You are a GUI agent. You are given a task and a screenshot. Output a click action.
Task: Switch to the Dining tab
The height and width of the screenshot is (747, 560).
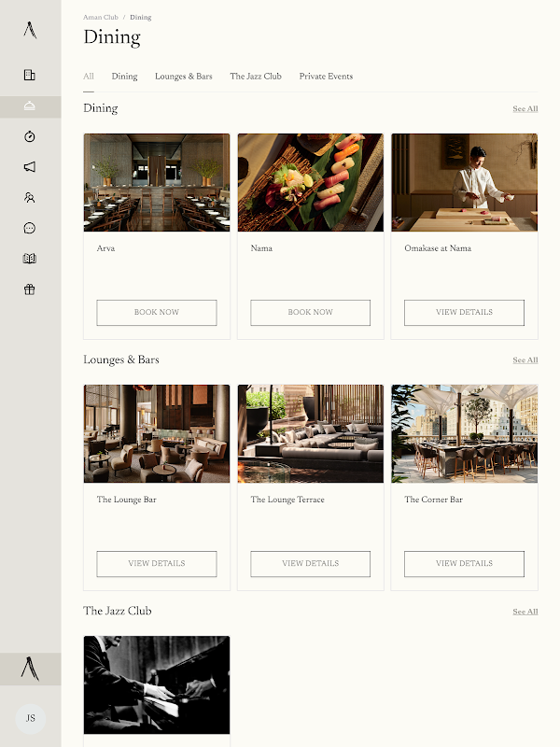[x=124, y=77]
